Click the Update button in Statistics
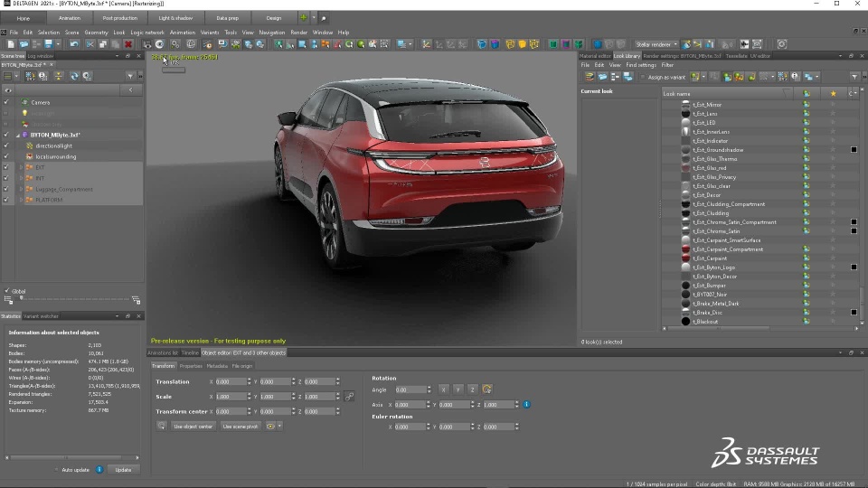The height and width of the screenshot is (488, 868). 123,470
